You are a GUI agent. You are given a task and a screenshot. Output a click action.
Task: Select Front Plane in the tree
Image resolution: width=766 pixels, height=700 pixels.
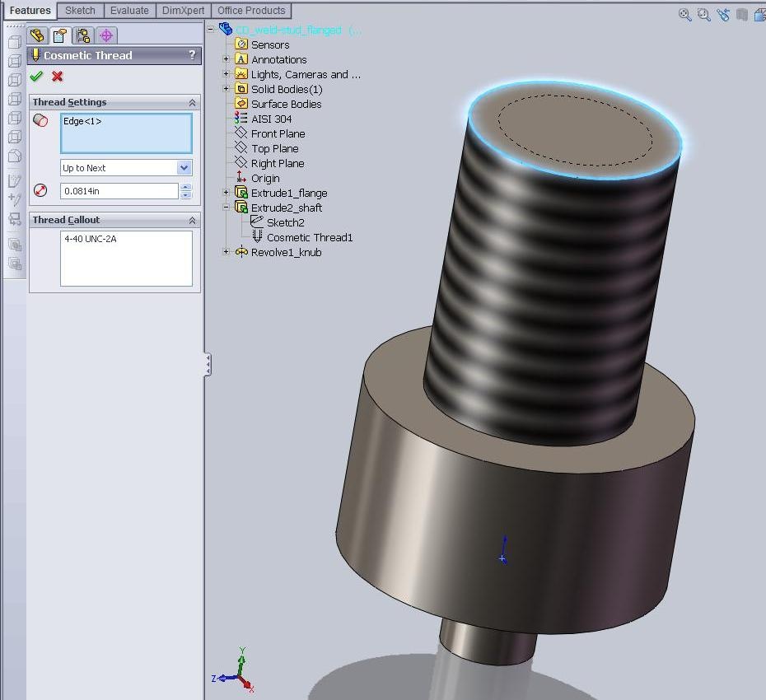tap(278, 134)
